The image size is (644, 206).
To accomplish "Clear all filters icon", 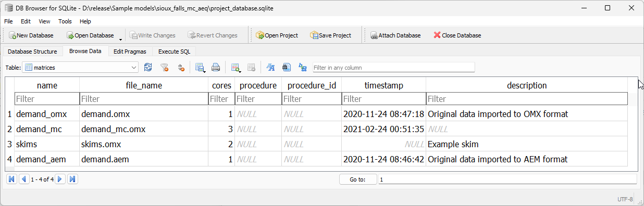I will tap(165, 67).
